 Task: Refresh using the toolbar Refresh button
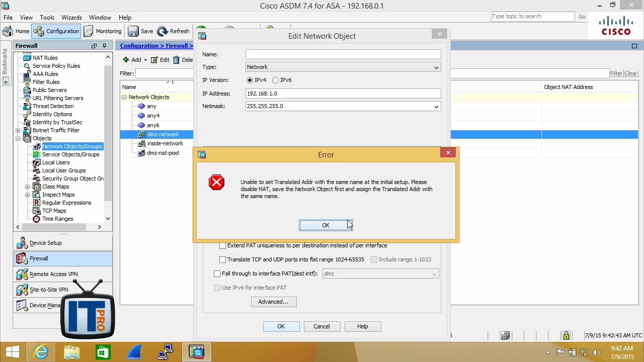tap(174, 31)
